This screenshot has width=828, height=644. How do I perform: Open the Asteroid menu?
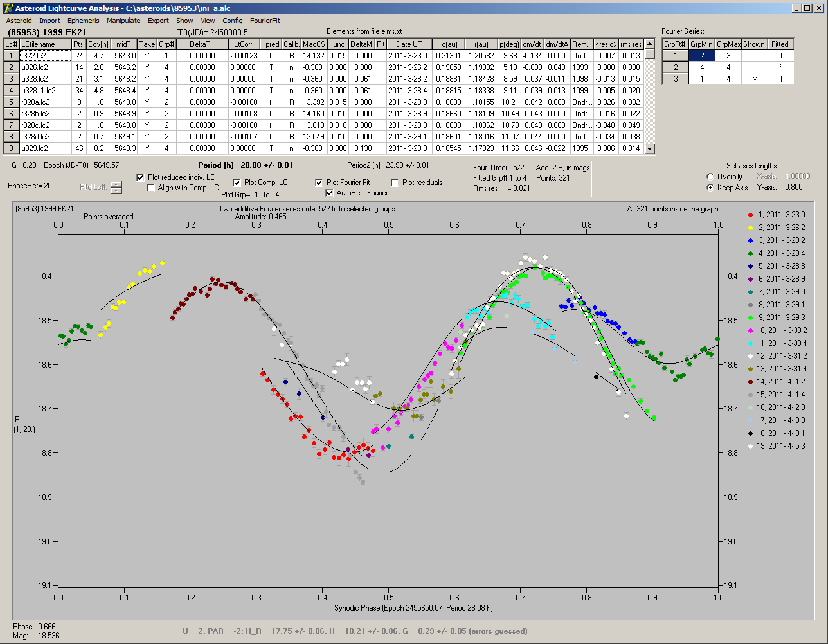[x=19, y=21]
